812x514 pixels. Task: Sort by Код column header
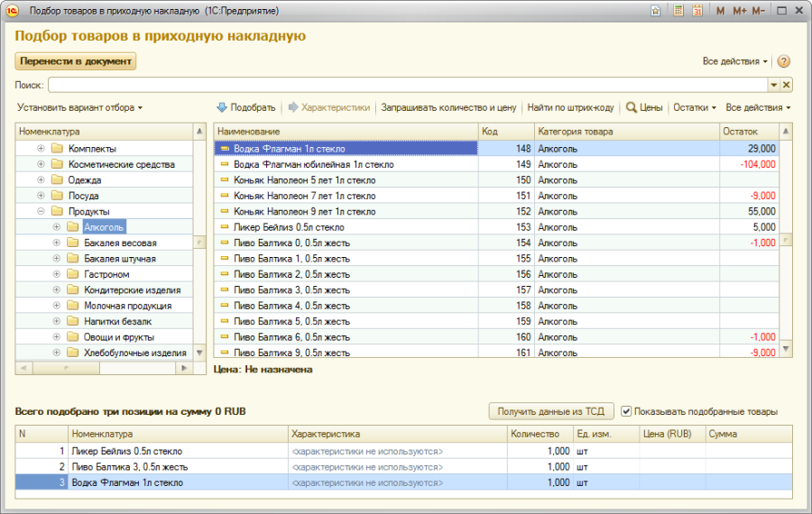click(506, 132)
